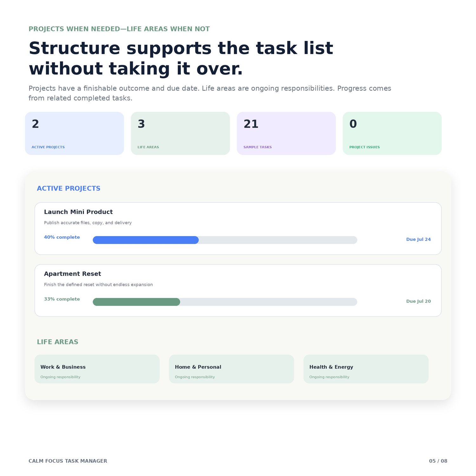Open the 21 Sample Tasks card
This screenshot has width=476, height=476.
click(286, 133)
